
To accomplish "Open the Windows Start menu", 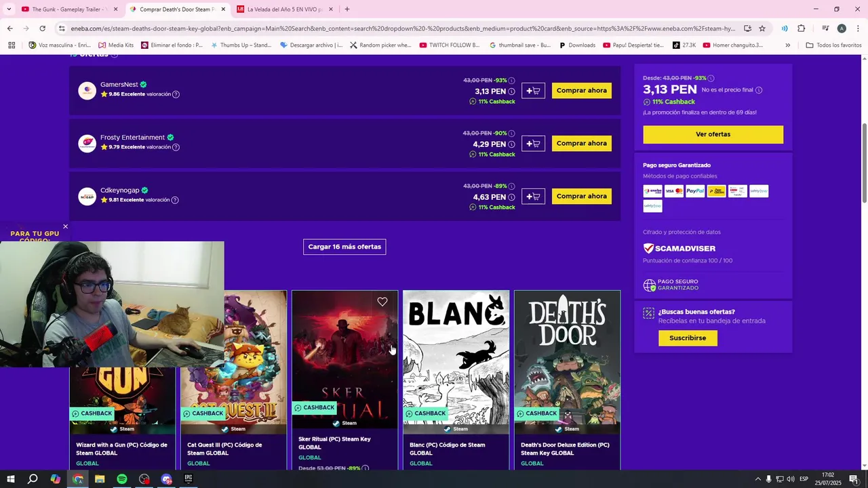I will point(10,479).
